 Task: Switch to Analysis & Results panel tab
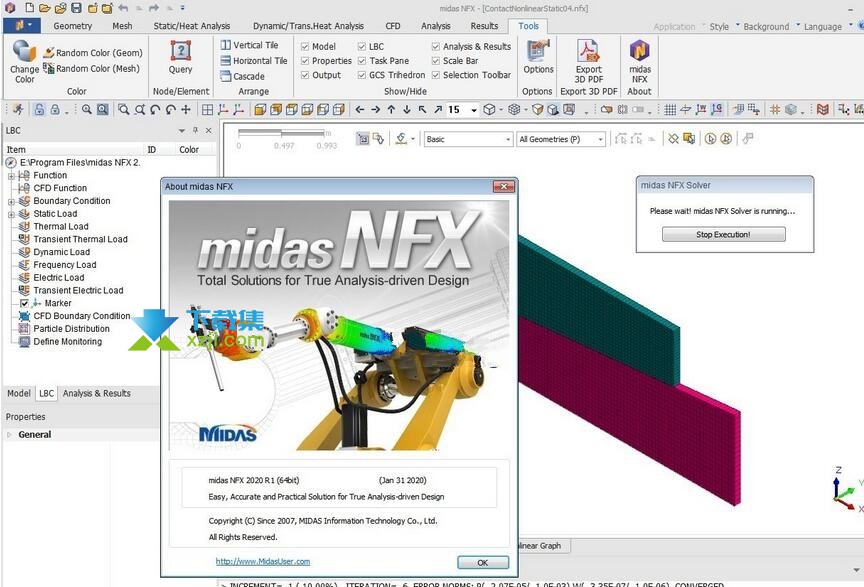(96, 393)
